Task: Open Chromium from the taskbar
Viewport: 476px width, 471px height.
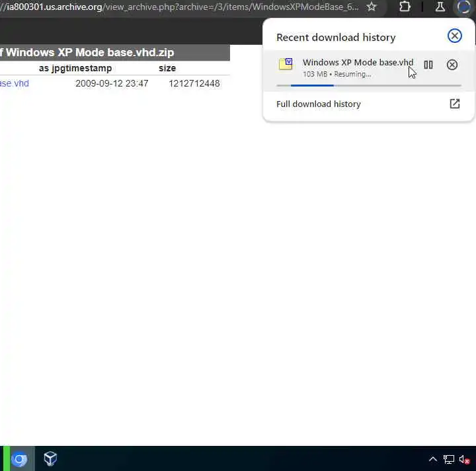Action: click(x=19, y=459)
